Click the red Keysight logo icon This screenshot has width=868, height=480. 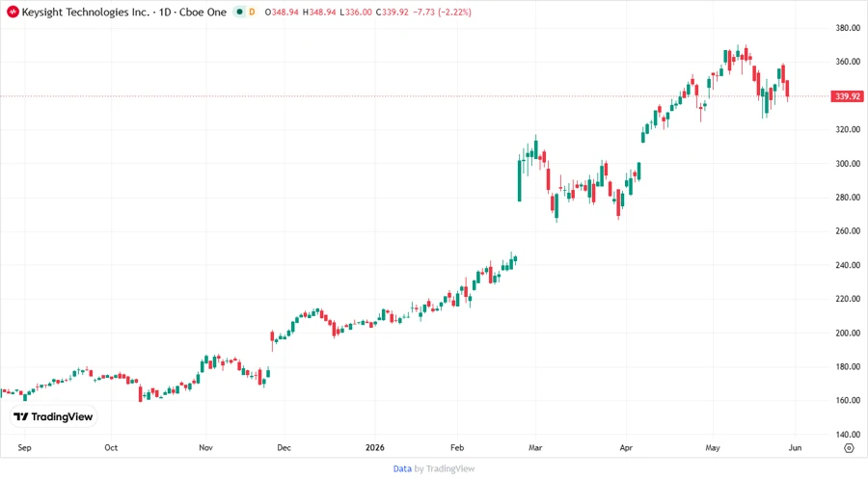click(13, 12)
